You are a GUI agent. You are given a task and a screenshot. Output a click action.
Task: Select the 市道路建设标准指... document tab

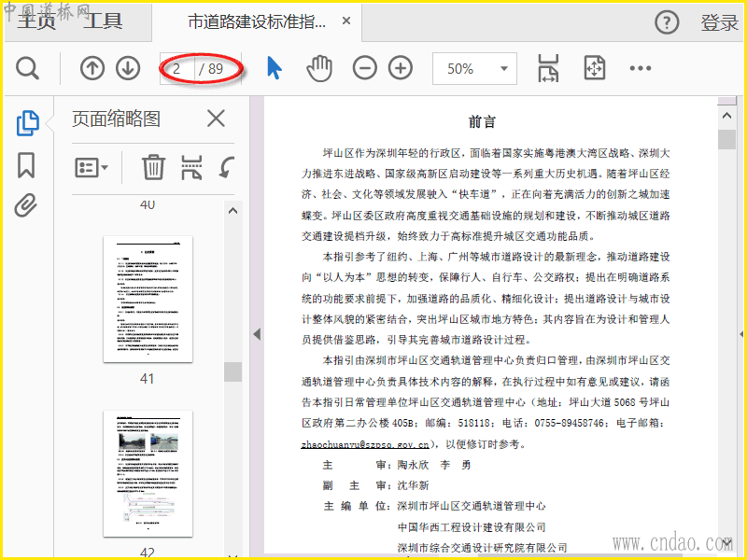(257, 21)
